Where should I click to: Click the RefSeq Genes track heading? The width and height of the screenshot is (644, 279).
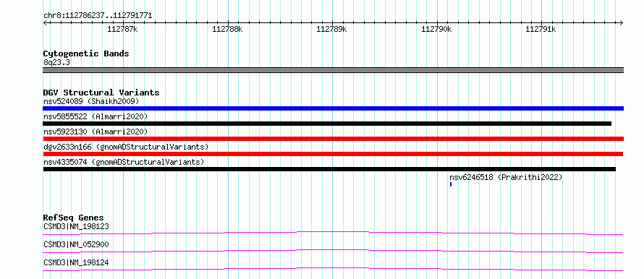click(x=74, y=218)
